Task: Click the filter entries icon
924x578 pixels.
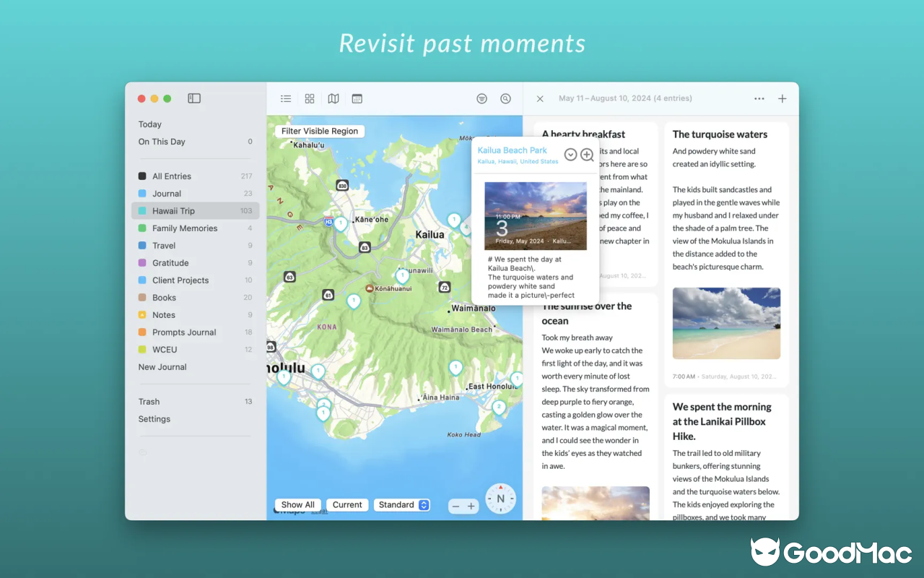Action: click(x=481, y=99)
